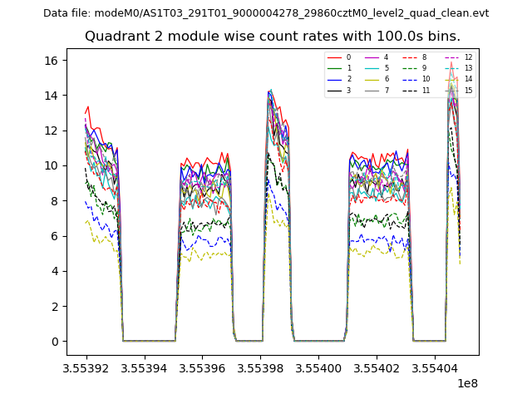Viewport: 532px width, 399px height.
Task: Select legend label 15
Action: [x=468, y=91]
